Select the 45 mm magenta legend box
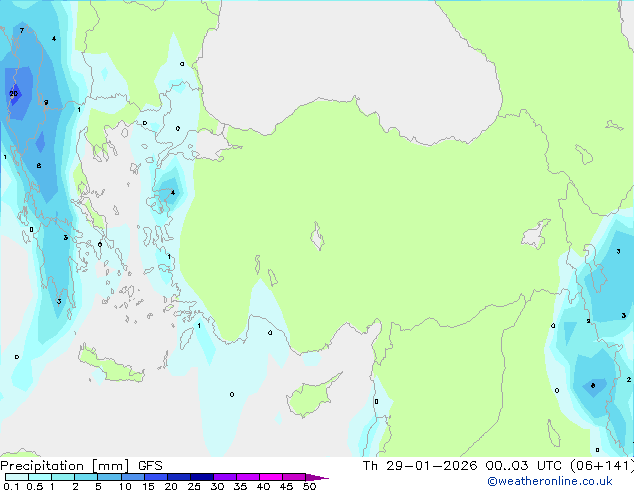Image resolution: width=634 pixels, height=490 pixels. (x=294, y=477)
